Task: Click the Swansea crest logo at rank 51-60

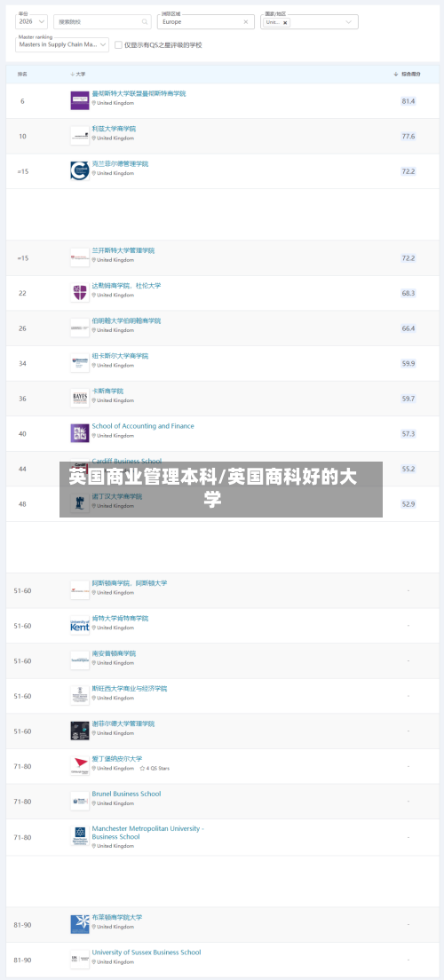Action: (80, 695)
